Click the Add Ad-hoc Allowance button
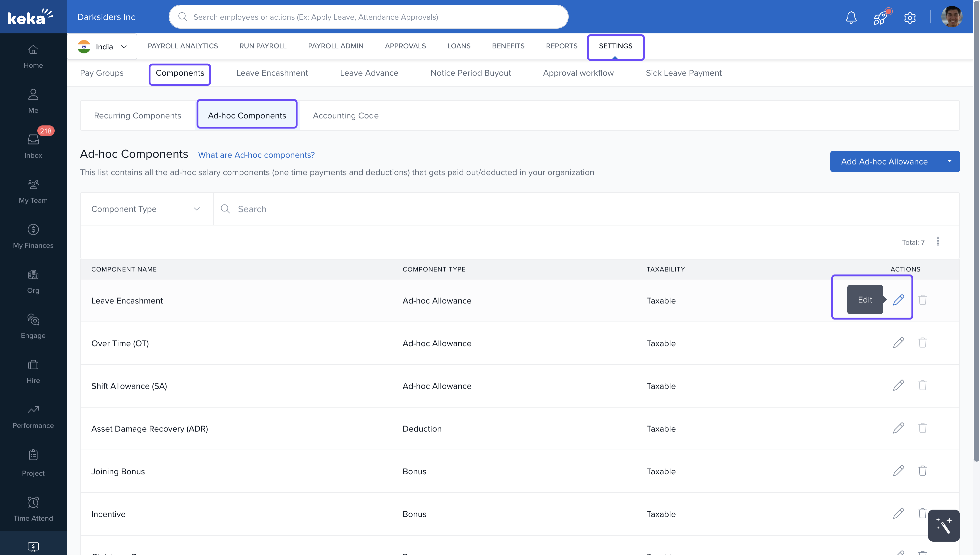 click(x=884, y=161)
